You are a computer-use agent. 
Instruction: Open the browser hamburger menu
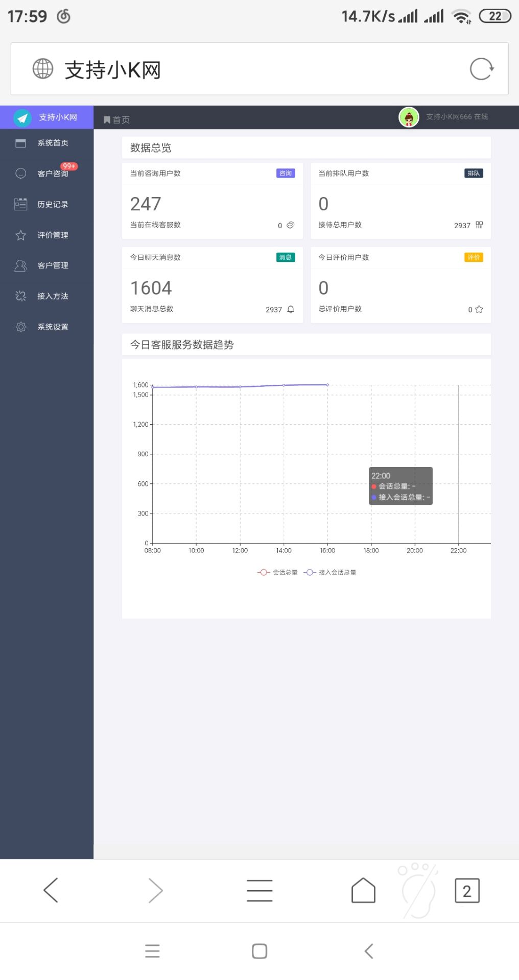coord(259,891)
